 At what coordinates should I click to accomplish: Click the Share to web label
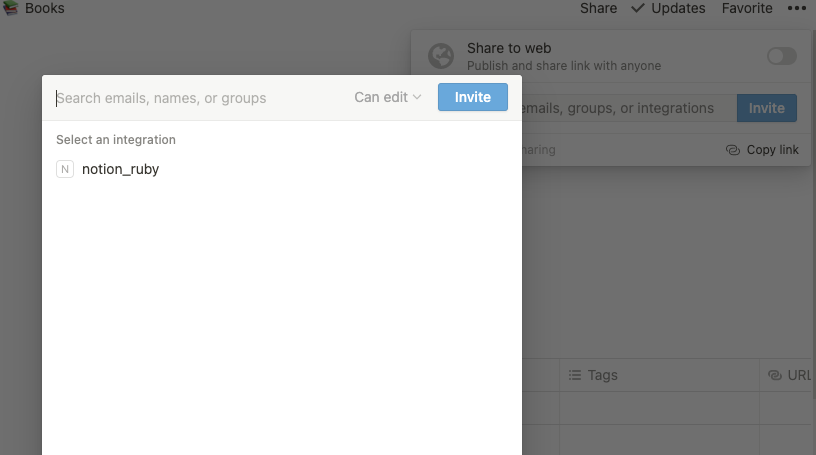pyautogui.click(x=508, y=48)
